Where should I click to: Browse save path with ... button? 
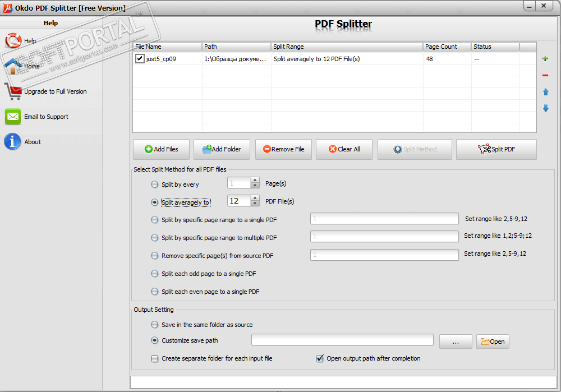(x=456, y=342)
